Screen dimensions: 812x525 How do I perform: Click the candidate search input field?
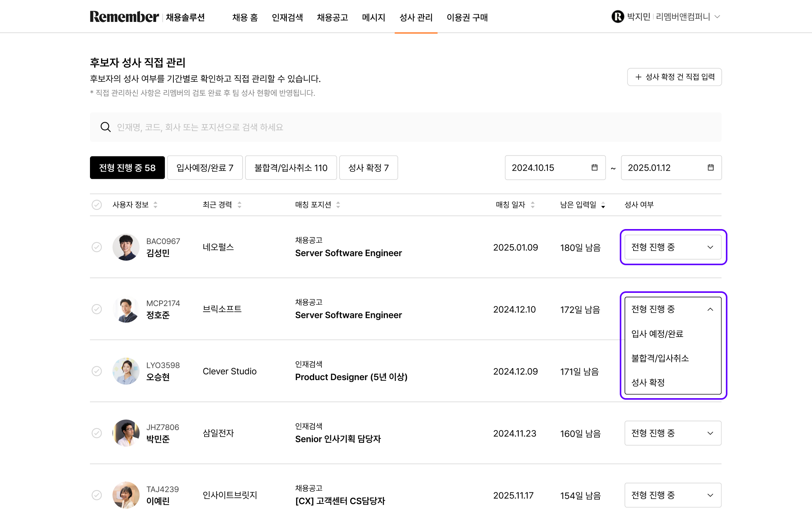308,127
